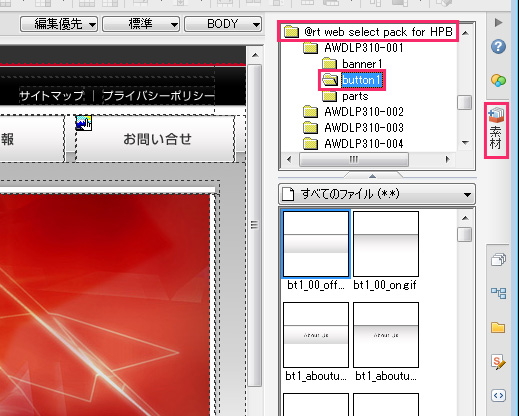Select the bt1_00_on.gif thumbnail
The width and height of the screenshot is (519, 416).
pyautogui.click(x=386, y=250)
